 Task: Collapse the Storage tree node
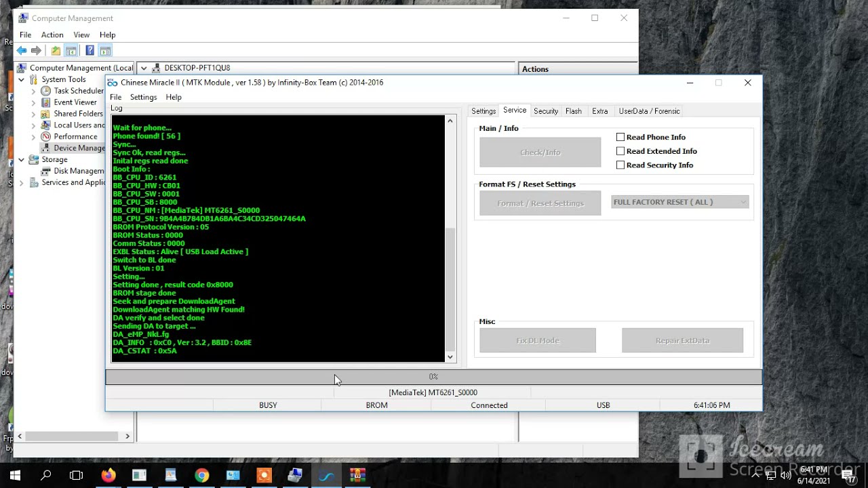22,160
